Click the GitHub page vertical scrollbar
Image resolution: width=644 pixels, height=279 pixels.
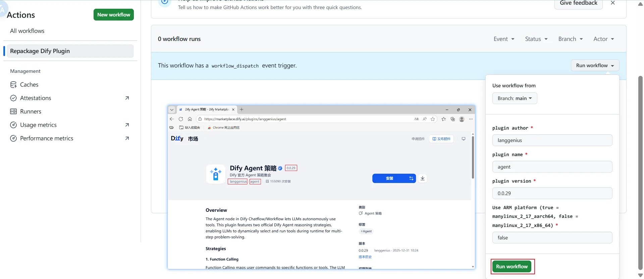click(x=640, y=173)
